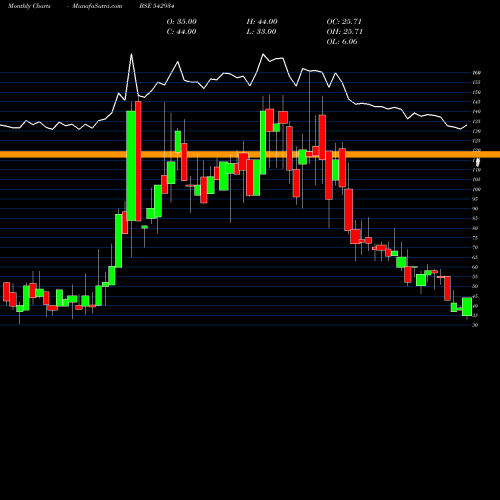The image size is (500, 500).
Task: Click the 30 price axis label
Action: pyautogui.click(x=476, y=325)
